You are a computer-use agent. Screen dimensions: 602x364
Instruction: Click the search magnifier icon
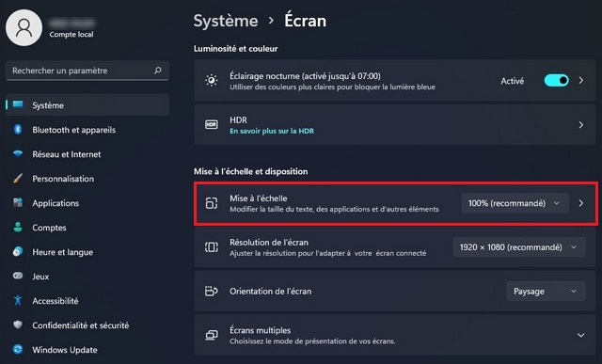pyautogui.click(x=158, y=71)
